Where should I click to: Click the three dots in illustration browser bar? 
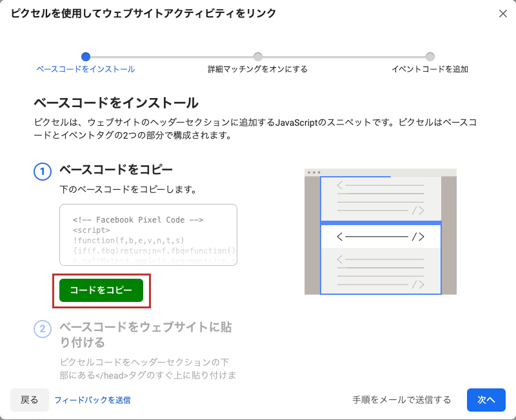coord(314,173)
